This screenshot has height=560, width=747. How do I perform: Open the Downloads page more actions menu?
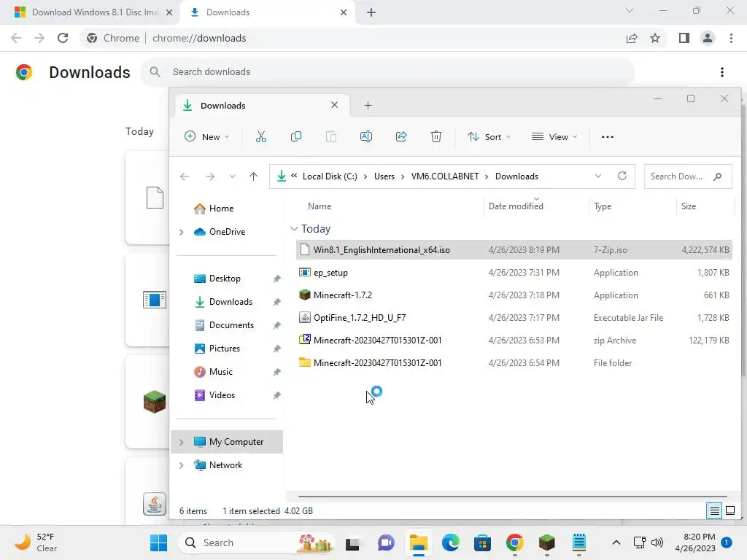click(x=722, y=72)
